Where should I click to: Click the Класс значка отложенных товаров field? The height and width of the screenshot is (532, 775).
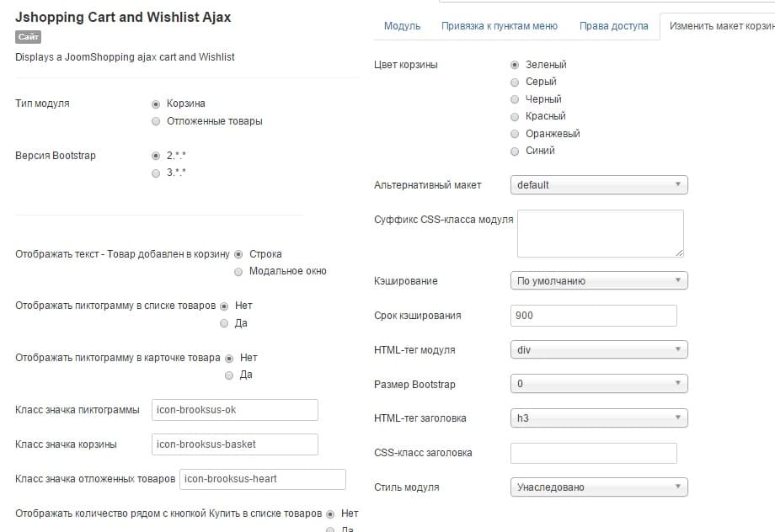tap(263, 479)
